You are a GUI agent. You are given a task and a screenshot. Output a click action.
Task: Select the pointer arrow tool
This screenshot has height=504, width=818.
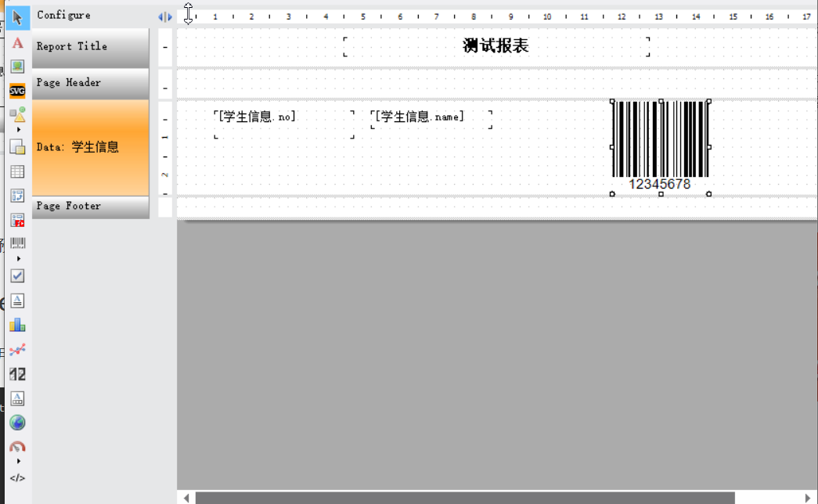pyautogui.click(x=17, y=17)
